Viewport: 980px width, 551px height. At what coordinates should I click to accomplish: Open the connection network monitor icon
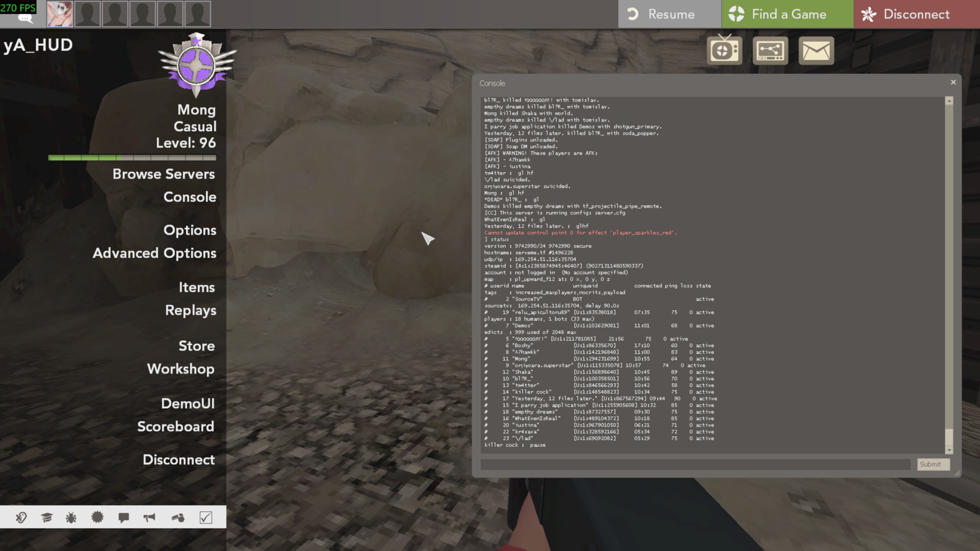pos(770,51)
